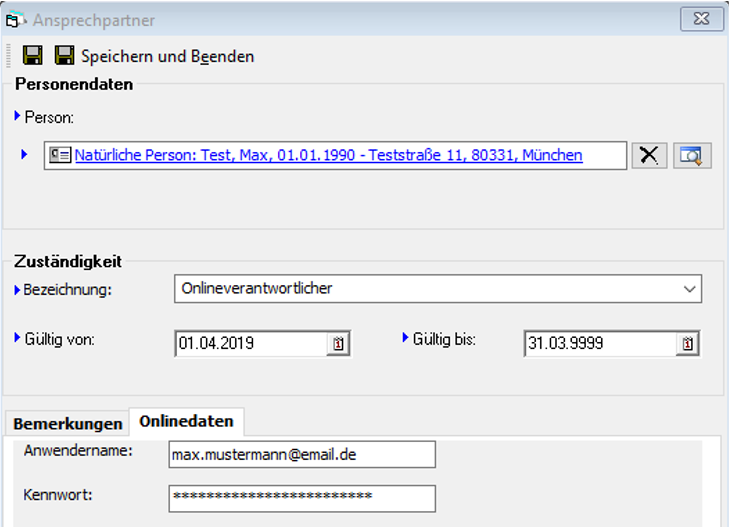Expand the Bezeichnung dropdown list

(688, 289)
